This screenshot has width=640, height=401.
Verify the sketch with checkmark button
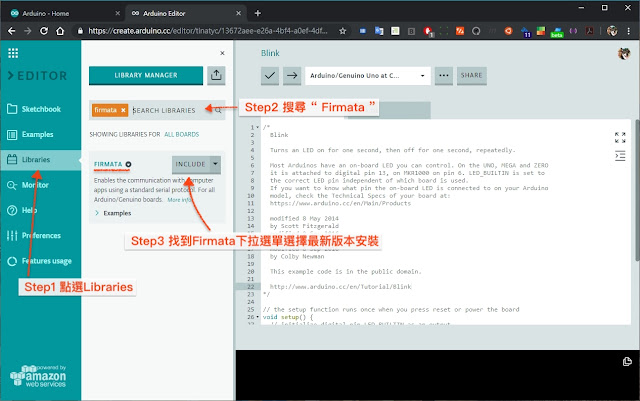point(270,76)
